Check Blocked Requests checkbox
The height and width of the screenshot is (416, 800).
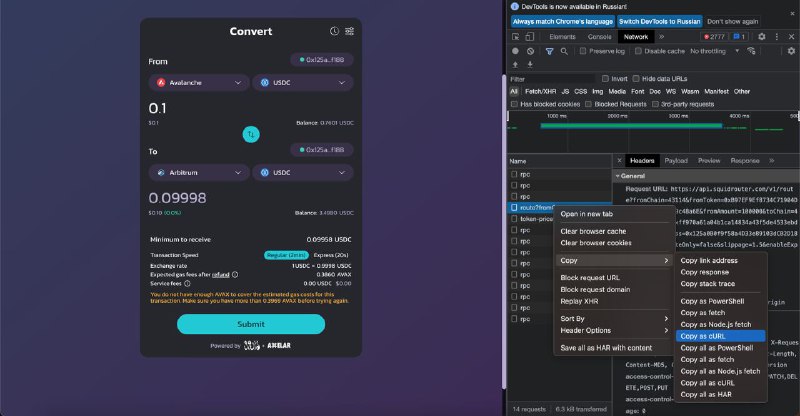(x=588, y=104)
